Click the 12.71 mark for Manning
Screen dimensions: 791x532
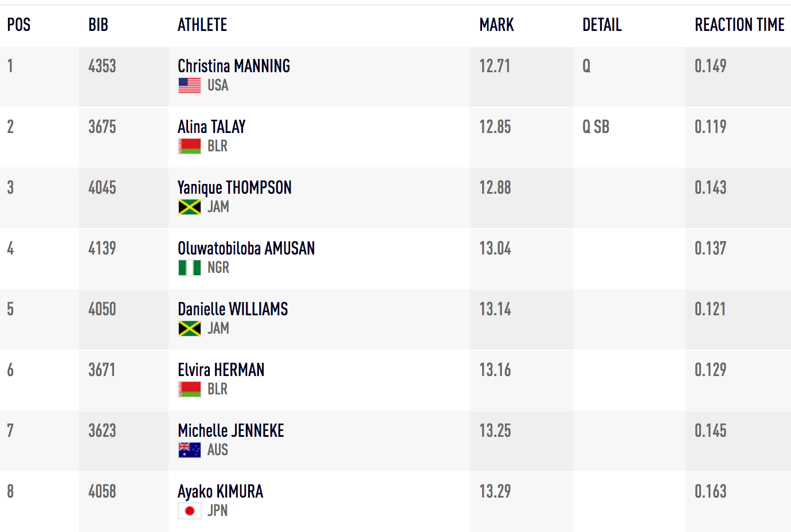point(495,66)
